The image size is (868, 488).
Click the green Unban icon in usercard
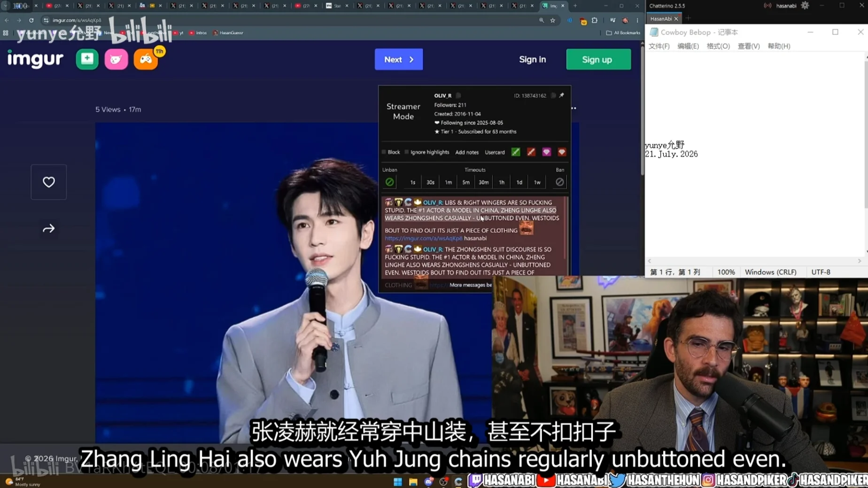pos(389,182)
